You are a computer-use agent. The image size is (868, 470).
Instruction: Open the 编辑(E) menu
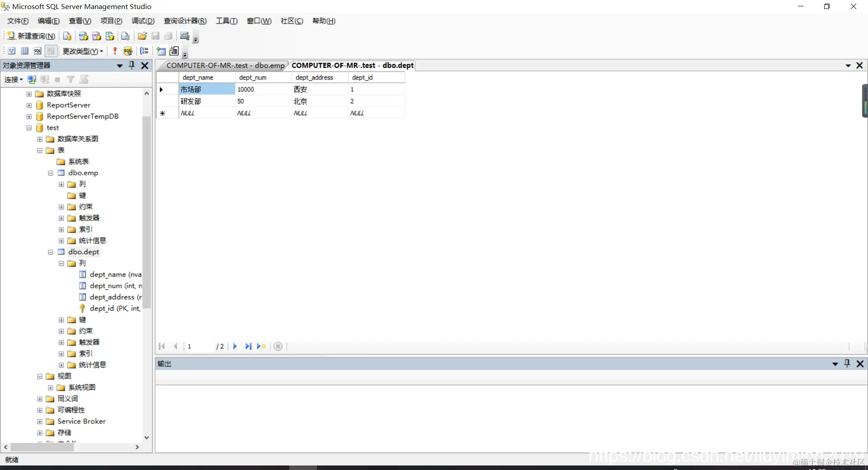coord(49,21)
